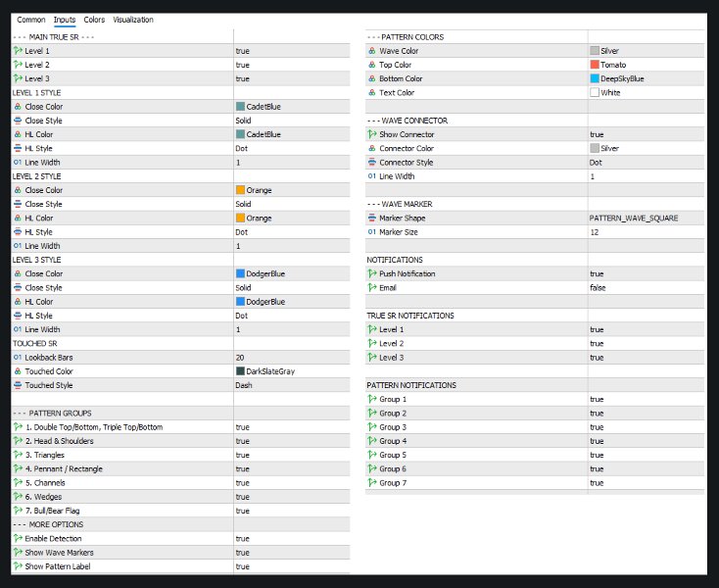Click the boolean icon beside Show Connector

click(x=372, y=134)
